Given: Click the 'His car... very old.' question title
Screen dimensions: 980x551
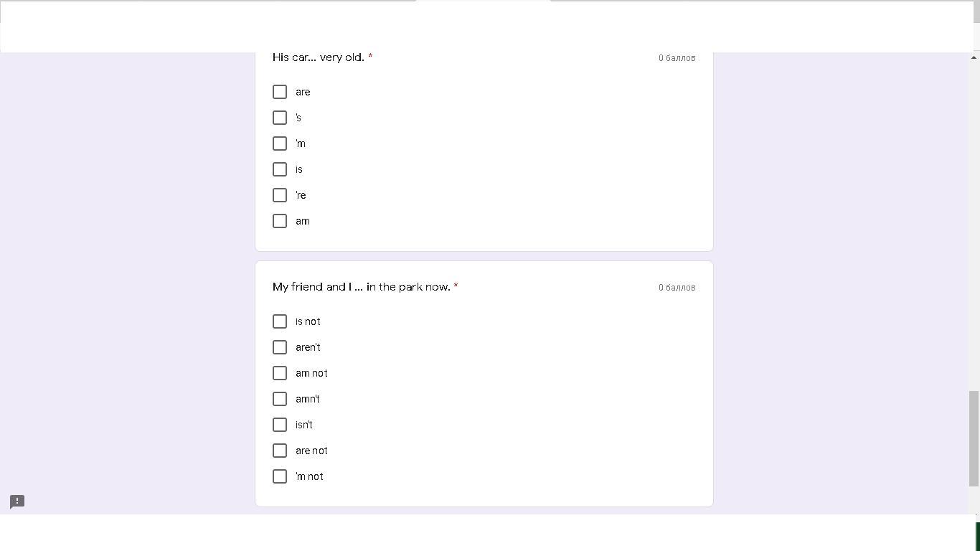Looking at the screenshot, I should tap(319, 57).
